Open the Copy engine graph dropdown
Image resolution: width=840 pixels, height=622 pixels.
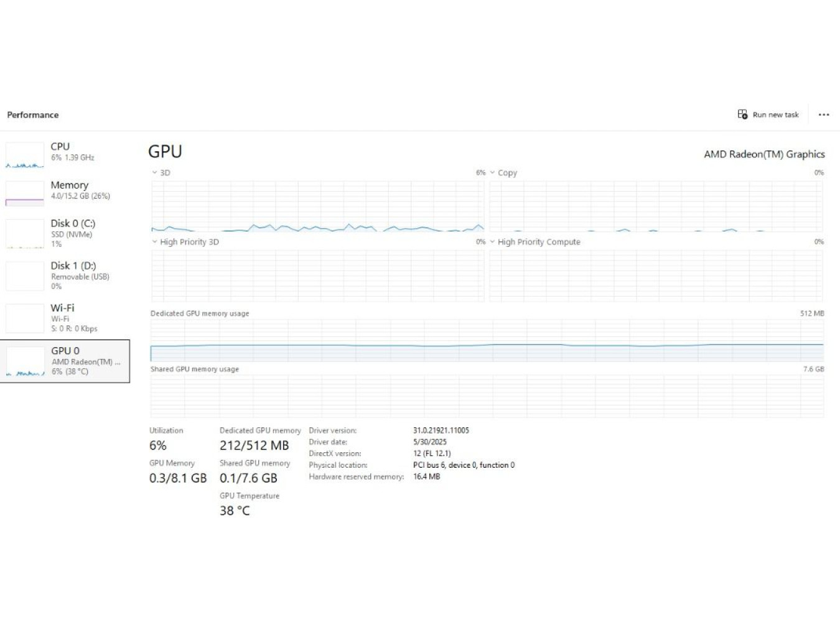pos(492,173)
